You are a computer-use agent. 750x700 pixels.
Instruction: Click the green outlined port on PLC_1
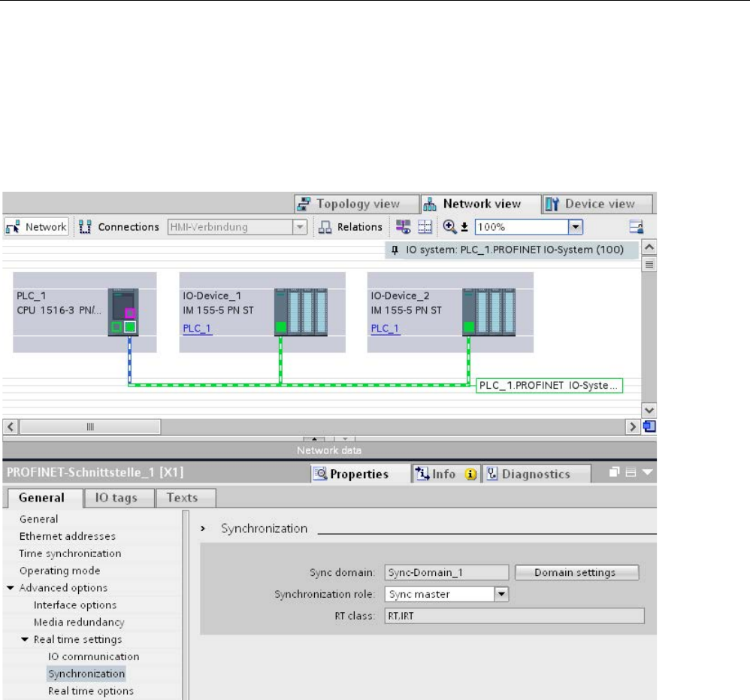click(x=116, y=327)
